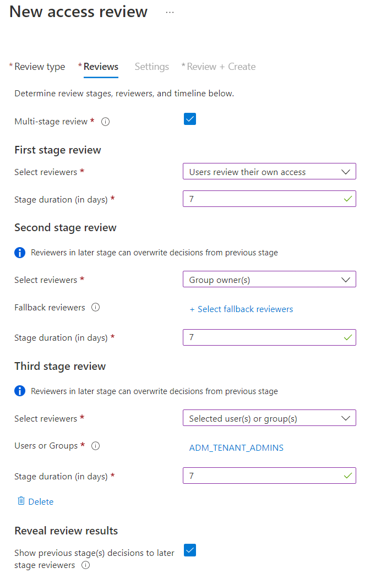Click the blue info icon under Third stage review
The height and width of the screenshot is (579, 392).
[20, 391]
